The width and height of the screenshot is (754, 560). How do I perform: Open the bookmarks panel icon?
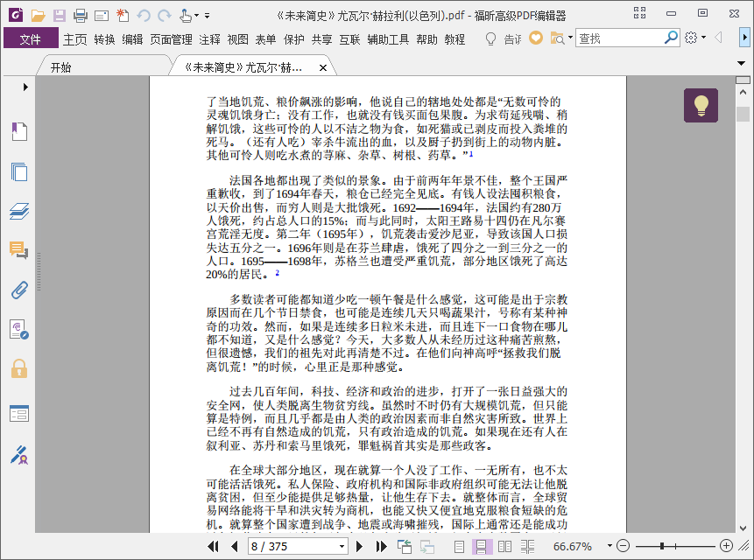pyautogui.click(x=19, y=131)
